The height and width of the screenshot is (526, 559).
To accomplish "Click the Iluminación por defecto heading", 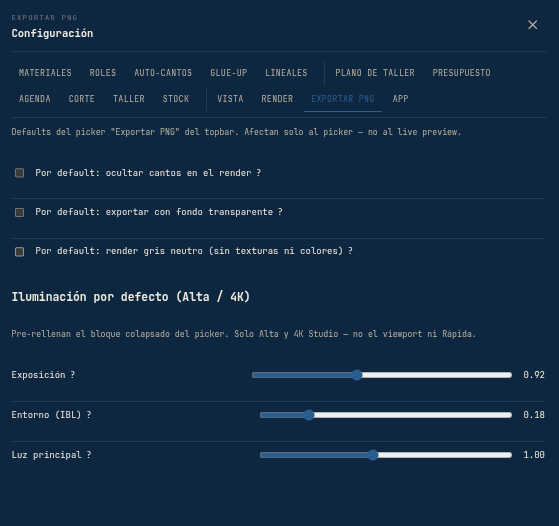I will (x=131, y=297).
